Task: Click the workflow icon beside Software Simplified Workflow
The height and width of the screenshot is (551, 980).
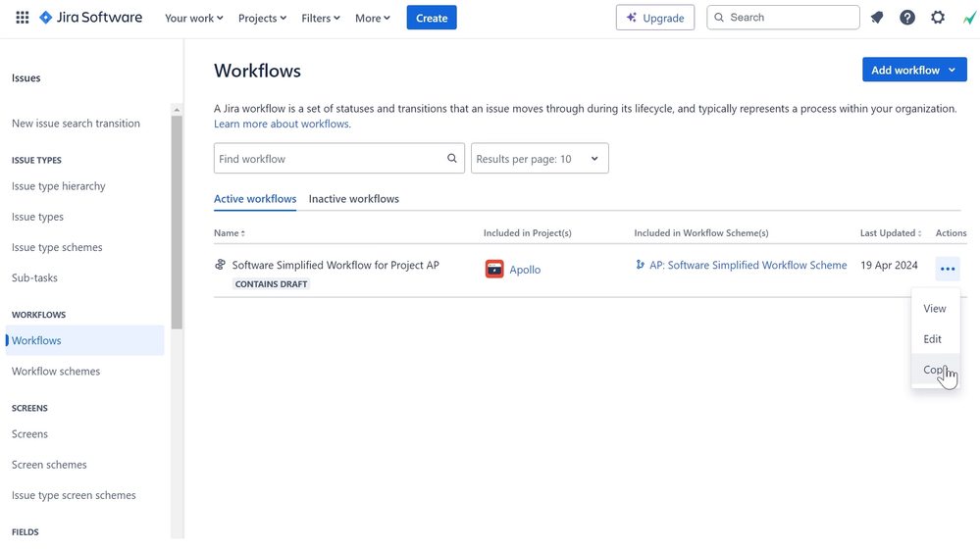Action: point(220,265)
